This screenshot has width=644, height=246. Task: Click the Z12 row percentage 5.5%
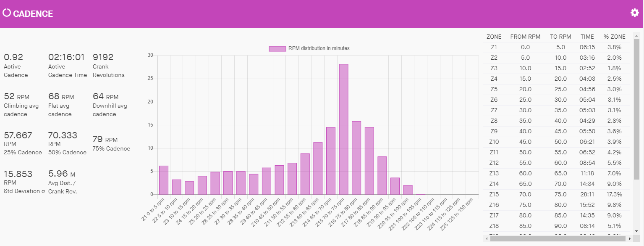point(614,163)
